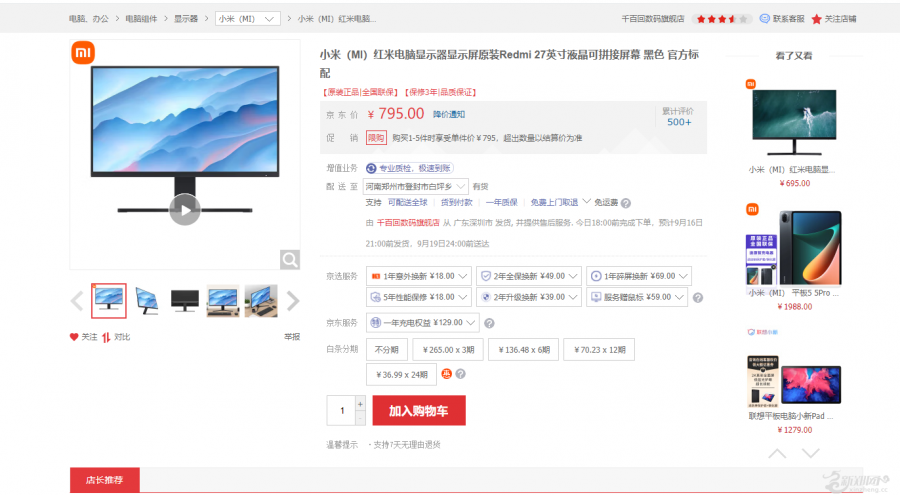Open 服务赠鼠标 ¥59.00 service dropdown

pos(637,297)
